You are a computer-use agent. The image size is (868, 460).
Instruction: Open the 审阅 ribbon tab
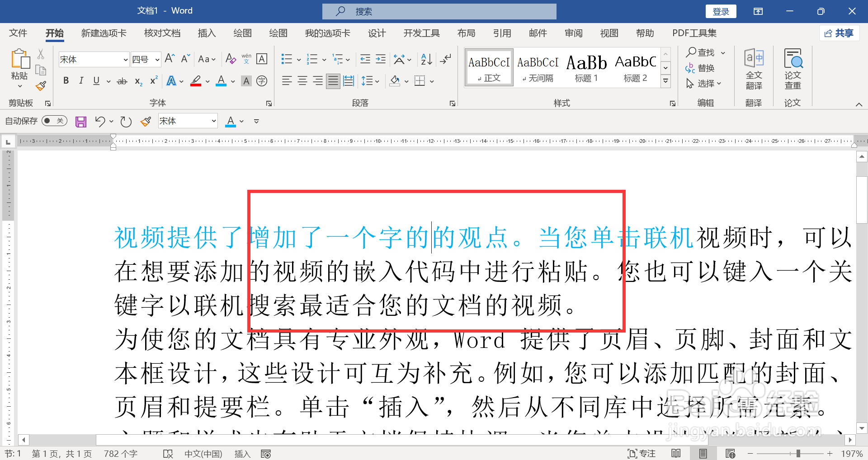pyautogui.click(x=573, y=33)
